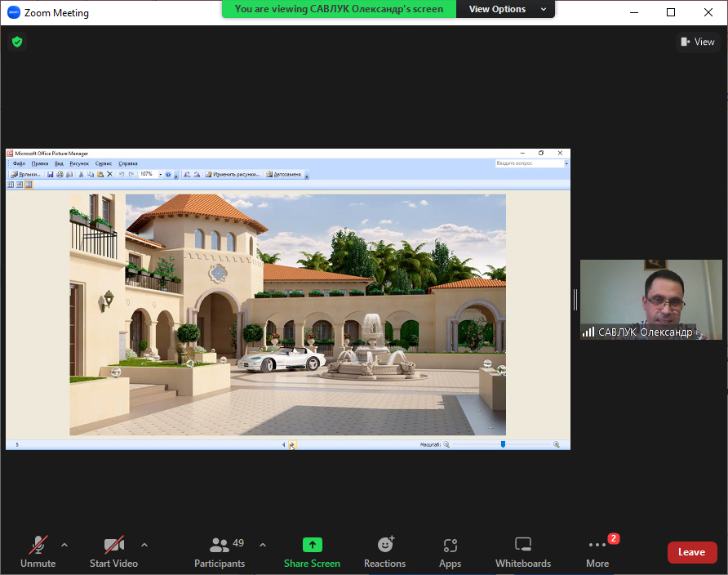Click the Zoom logo in title bar
Viewport: 728px width, 575px height.
click(x=13, y=12)
